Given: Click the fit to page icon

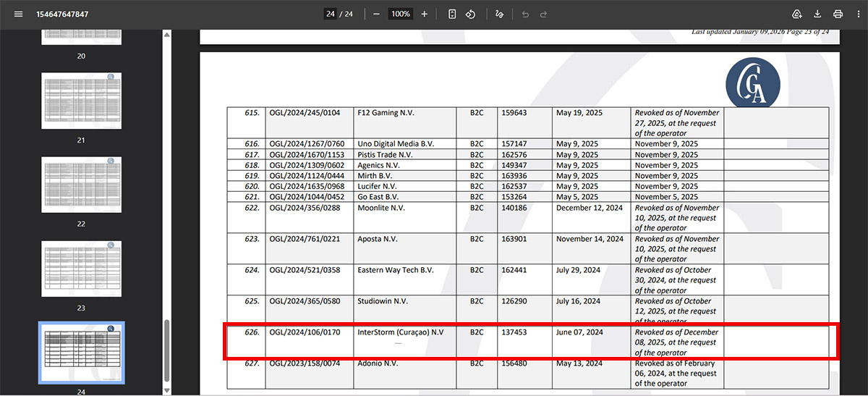Looking at the screenshot, I should click(452, 14).
